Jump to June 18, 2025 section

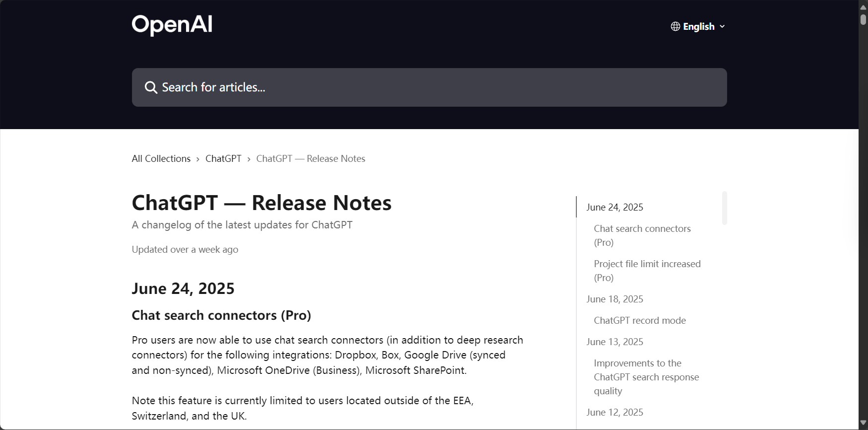615,299
